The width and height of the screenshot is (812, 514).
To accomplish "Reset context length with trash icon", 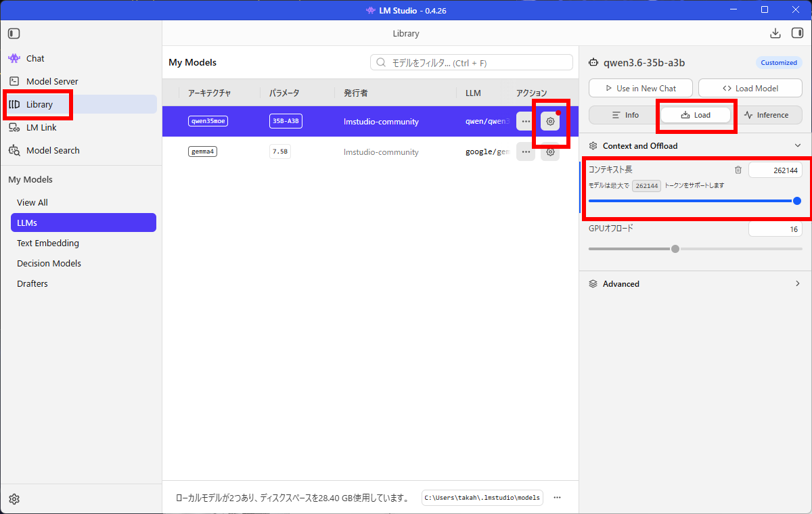I will 738,170.
